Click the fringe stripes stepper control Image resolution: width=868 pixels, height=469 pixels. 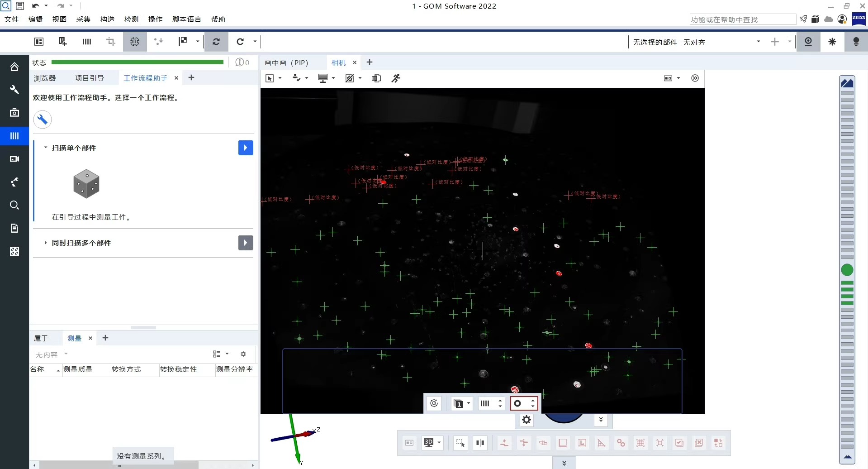(x=492, y=403)
